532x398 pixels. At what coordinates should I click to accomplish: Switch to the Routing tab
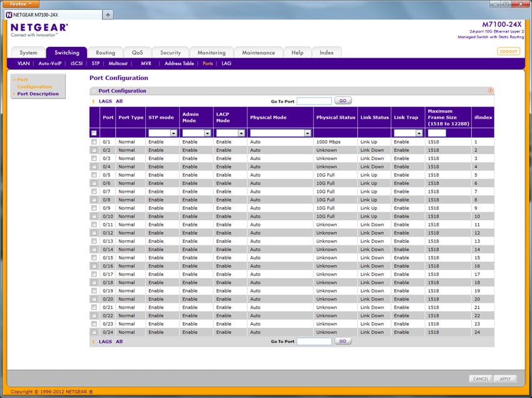[x=105, y=53]
